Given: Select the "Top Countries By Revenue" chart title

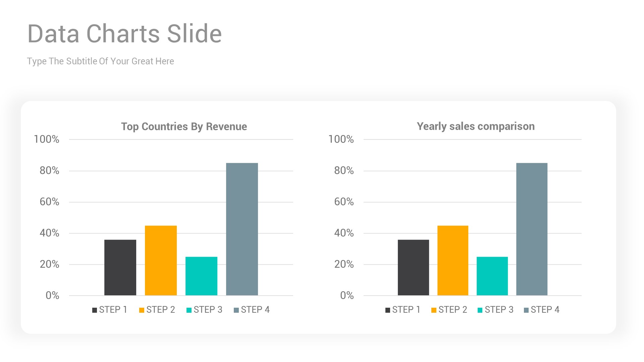Looking at the screenshot, I should coord(184,127).
